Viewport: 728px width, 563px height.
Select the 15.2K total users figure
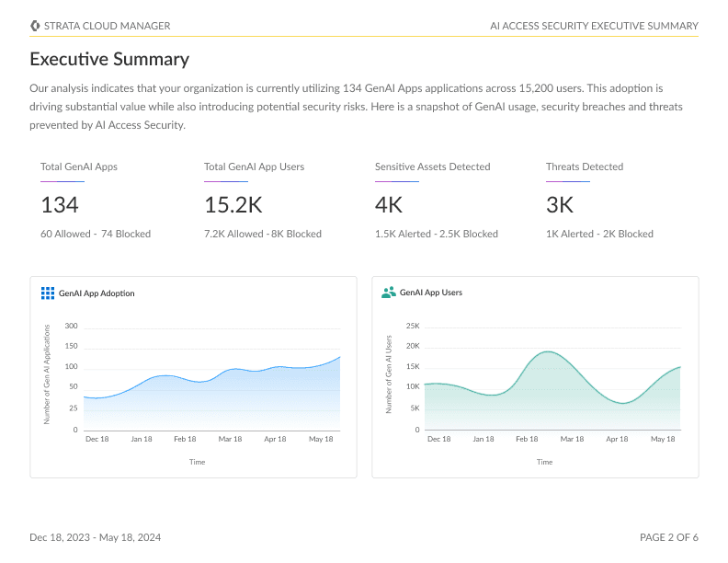click(233, 205)
